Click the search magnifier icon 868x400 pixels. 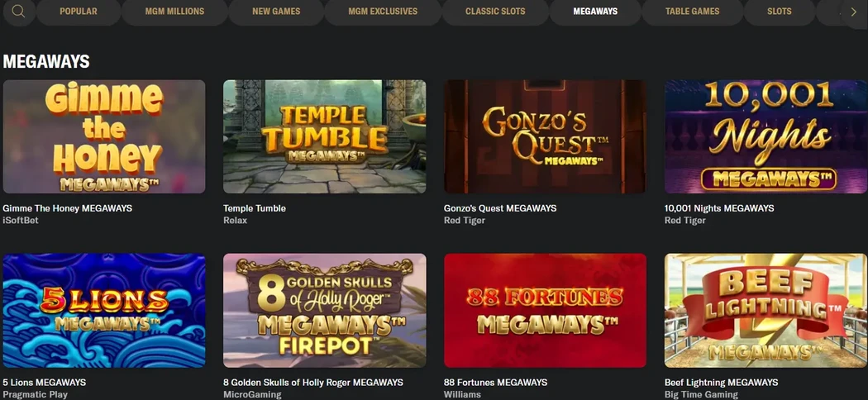click(18, 11)
